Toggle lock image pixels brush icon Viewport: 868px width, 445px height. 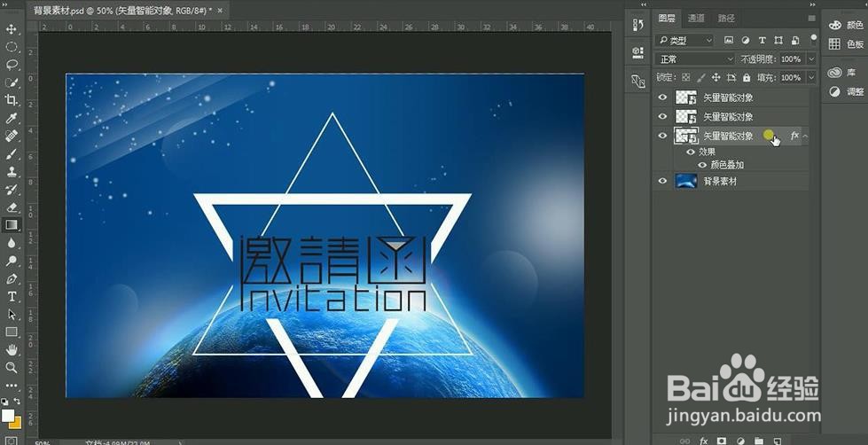tap(700, 77)
